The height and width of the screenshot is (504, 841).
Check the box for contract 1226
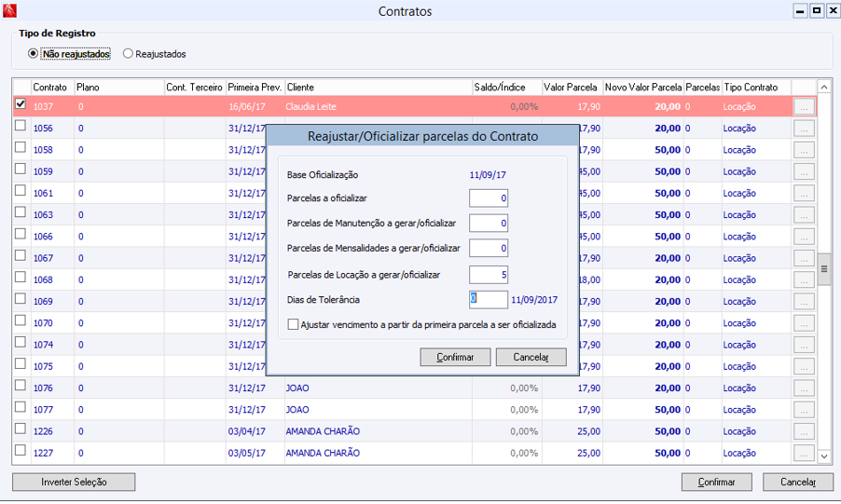(x=21, y=429)
